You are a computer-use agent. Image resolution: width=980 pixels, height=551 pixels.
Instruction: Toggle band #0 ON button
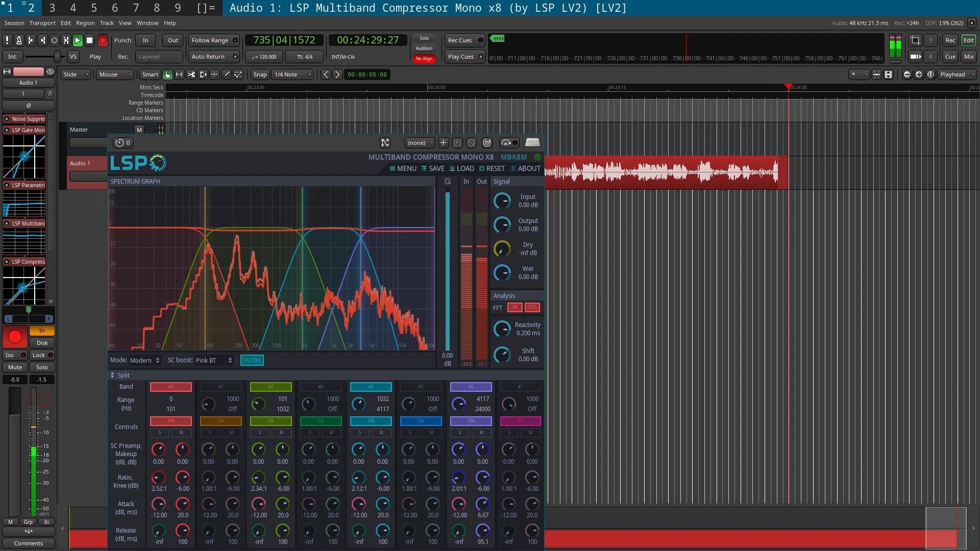click(x=170, y=421)
